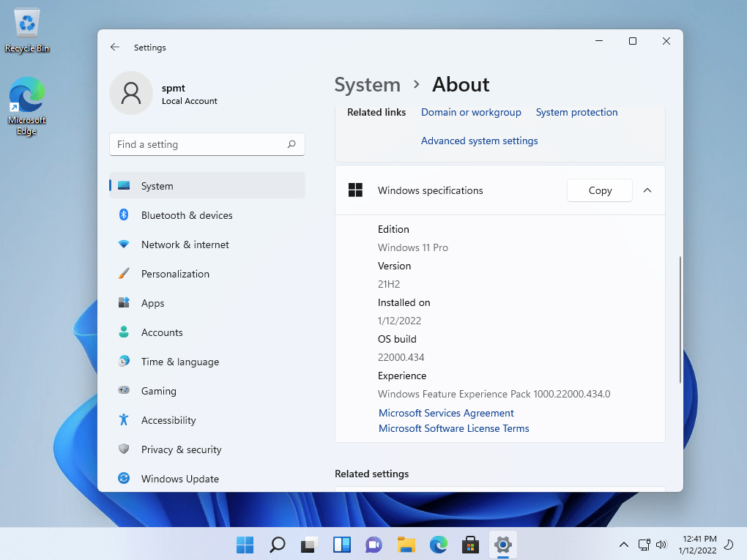
Task: Click the System monitor icon in sidebar
Action: point(124,185)
